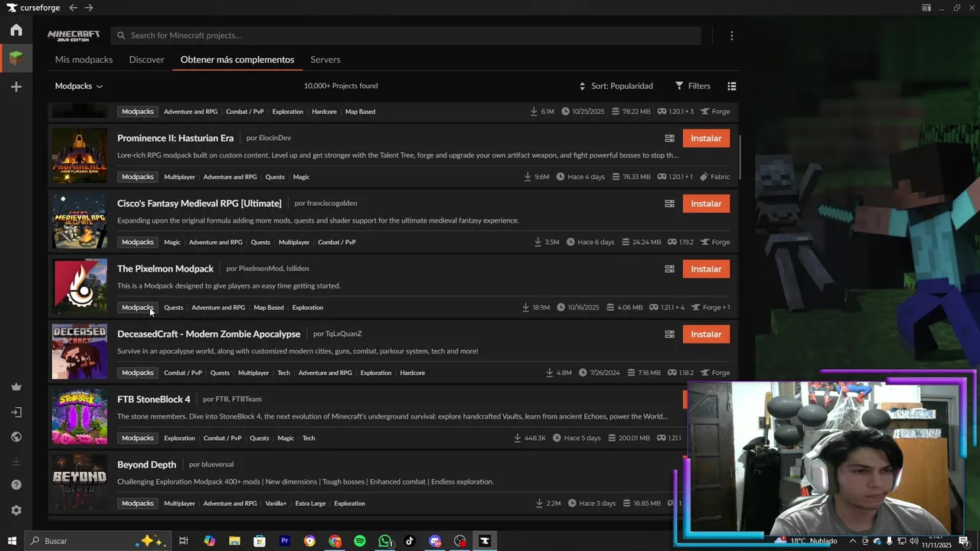Open the help question mark icon
Image resolution: width=980 pixels, height=551 pixels.
coord(16,485)
